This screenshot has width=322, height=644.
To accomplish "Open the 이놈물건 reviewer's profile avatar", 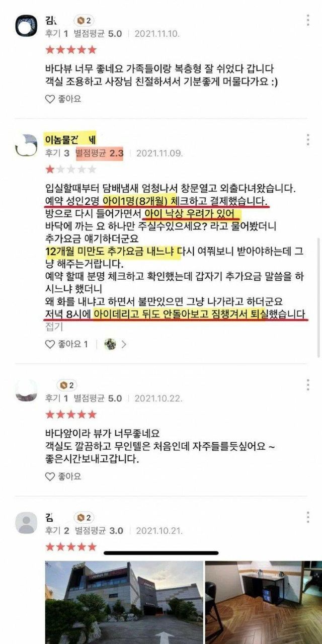I will tap(26, 145).
